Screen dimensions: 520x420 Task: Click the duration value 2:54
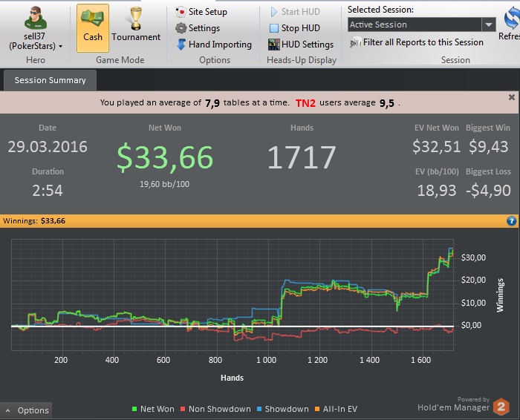pos(48,191)
